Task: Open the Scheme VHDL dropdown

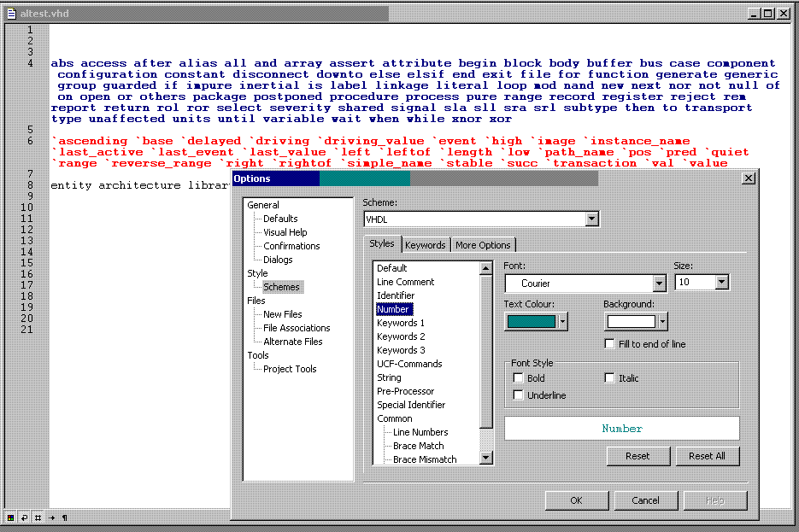Action: pos(591,219)
